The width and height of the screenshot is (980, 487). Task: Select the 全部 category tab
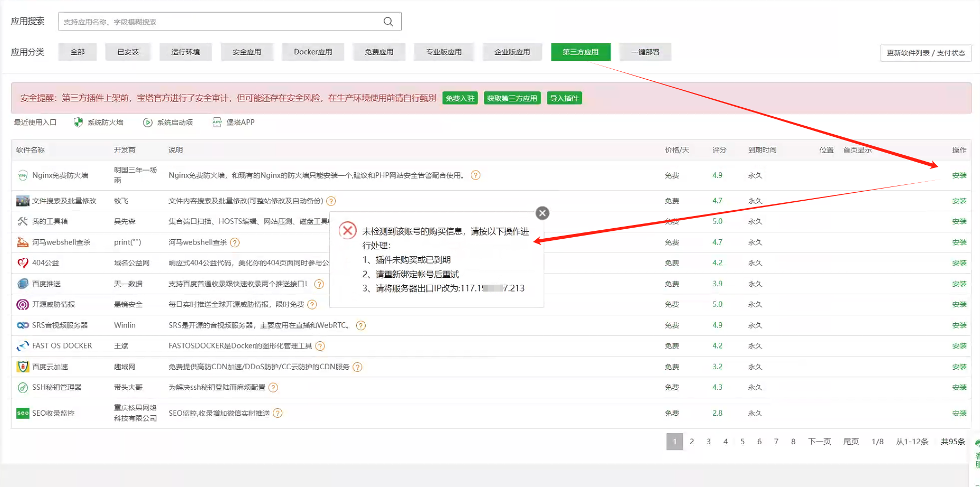(x=78, y=52)
